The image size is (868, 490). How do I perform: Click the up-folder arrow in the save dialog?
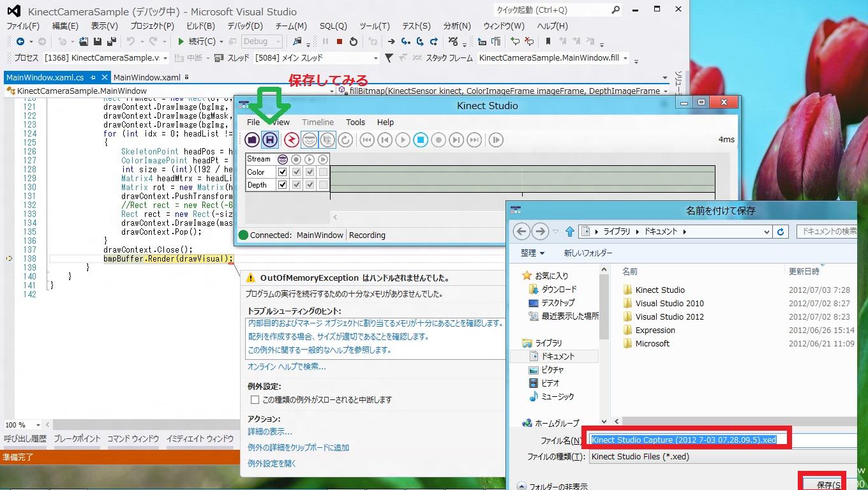pyautogui.click(x=570, y=232)
